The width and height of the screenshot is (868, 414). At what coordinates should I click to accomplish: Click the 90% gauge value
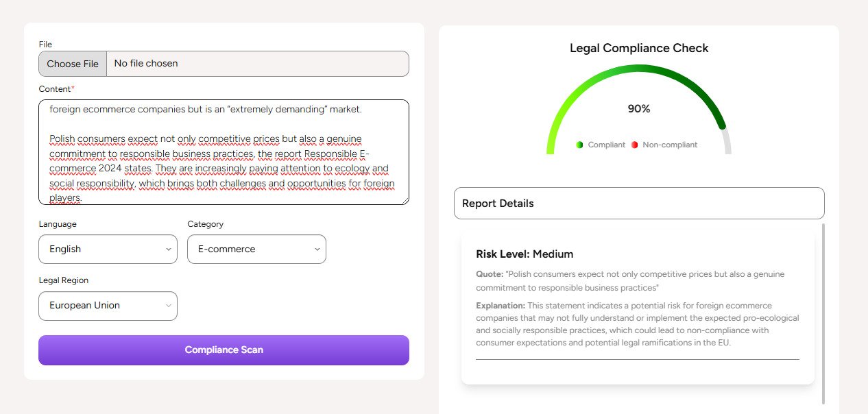coord(639,109)
